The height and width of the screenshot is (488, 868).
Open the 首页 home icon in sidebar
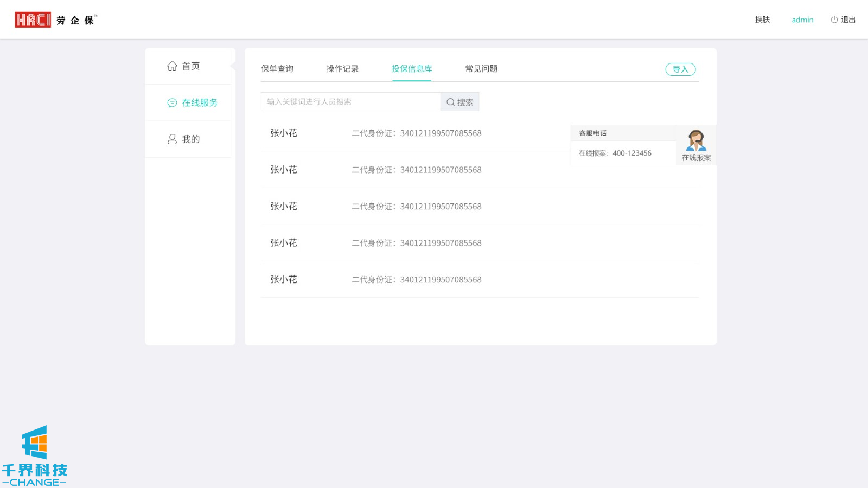172,66
